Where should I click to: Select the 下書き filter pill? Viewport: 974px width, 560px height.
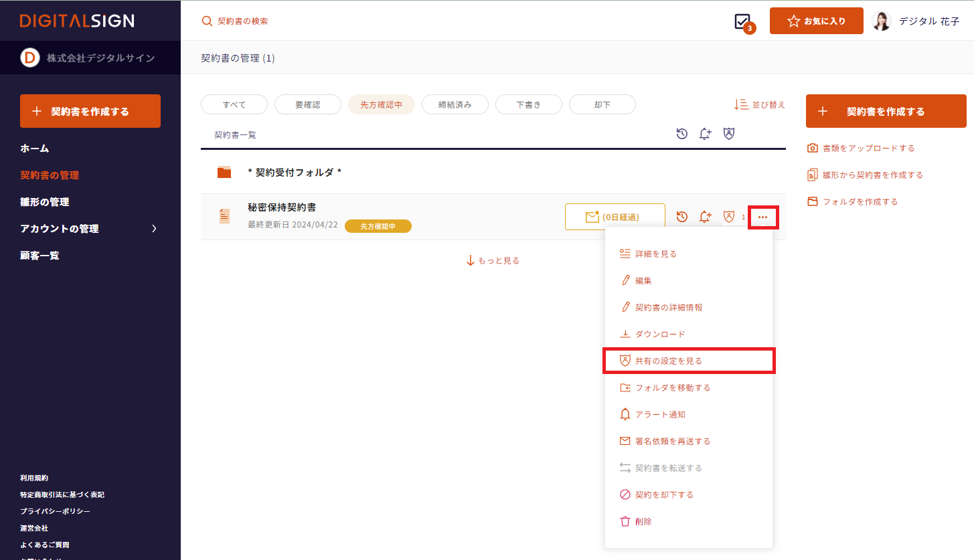pyautogui.click(x=529, y=105)
